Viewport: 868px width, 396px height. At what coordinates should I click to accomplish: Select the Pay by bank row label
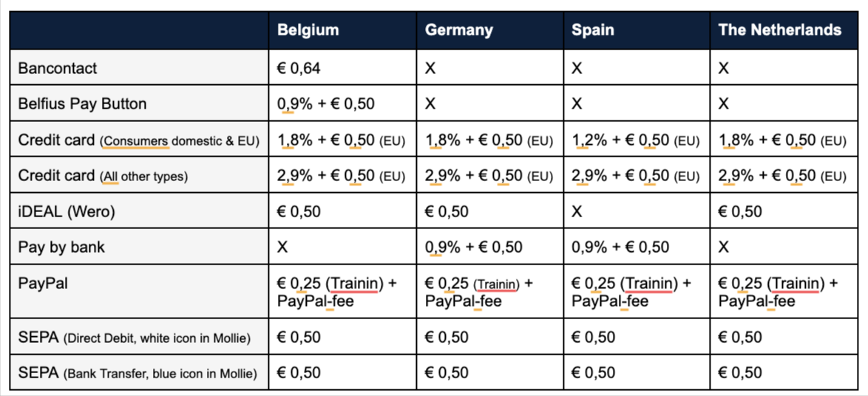click(x=61, y=247)
